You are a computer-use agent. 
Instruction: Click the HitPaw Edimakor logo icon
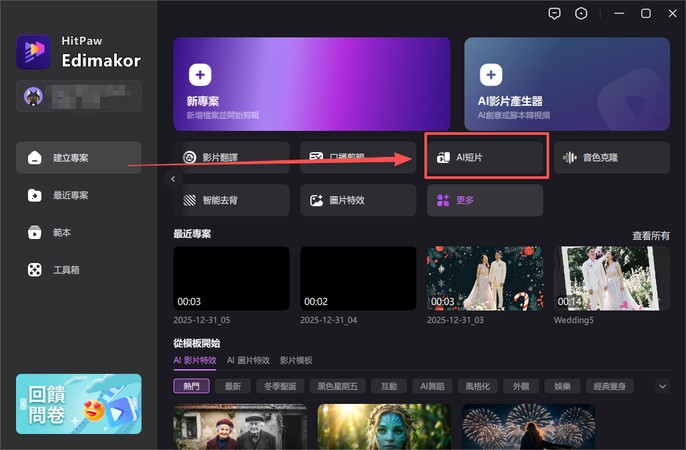[34, 52]
